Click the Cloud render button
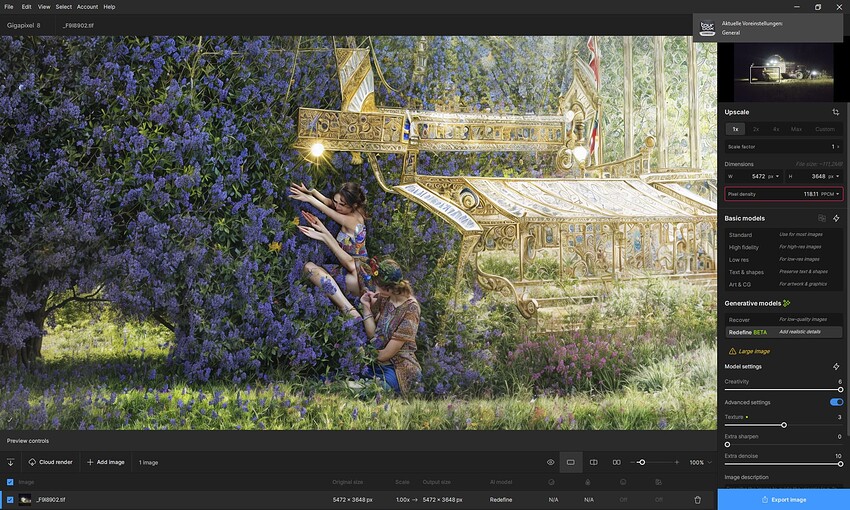The height and width of the screenshot is (510, 850). click(x=50, y=462)
